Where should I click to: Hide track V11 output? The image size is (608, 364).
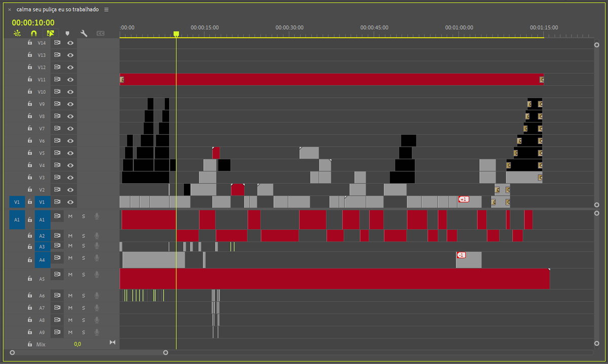tap(70, 79)
